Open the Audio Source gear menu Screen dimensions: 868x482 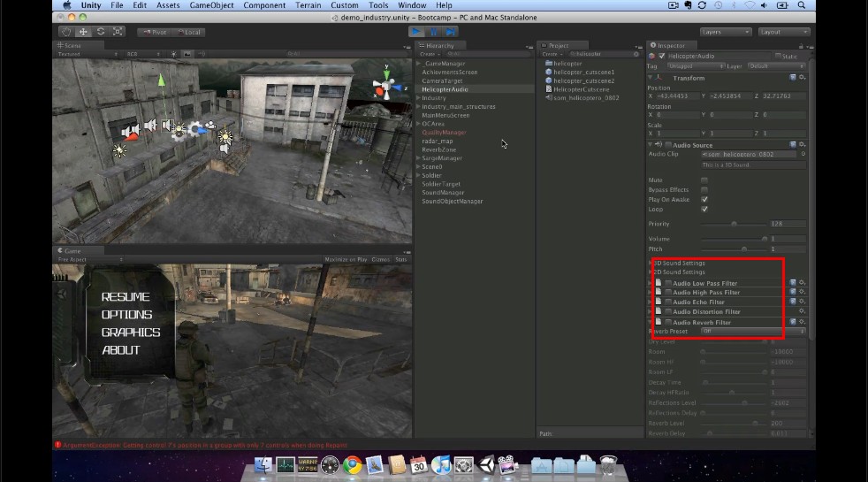click(x=802, y=145)
